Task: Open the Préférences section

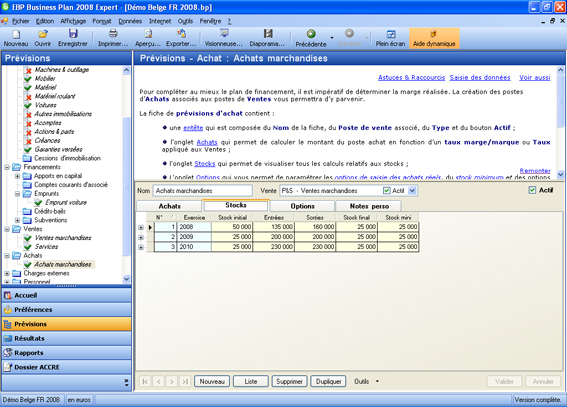Action: click(67, 309)
